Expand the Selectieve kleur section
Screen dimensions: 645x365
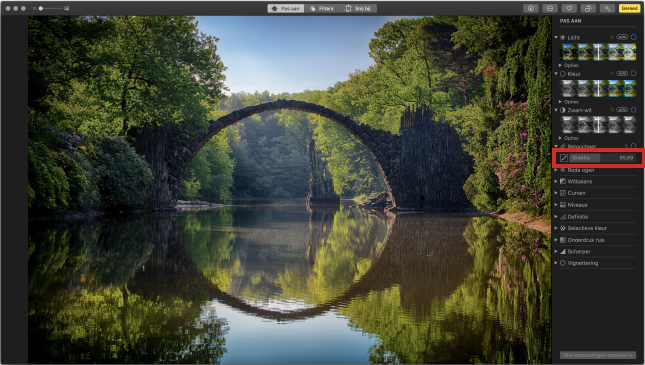click(x=556, y=228)
